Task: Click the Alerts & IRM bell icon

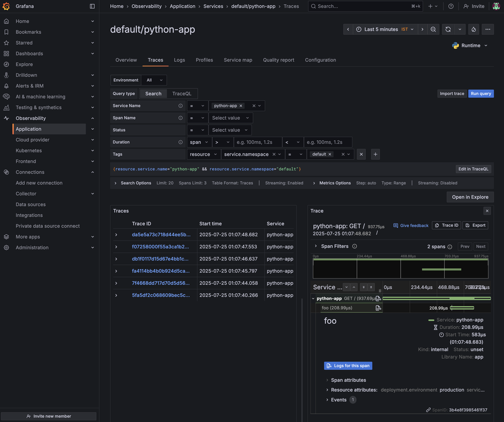Action: 6,86
